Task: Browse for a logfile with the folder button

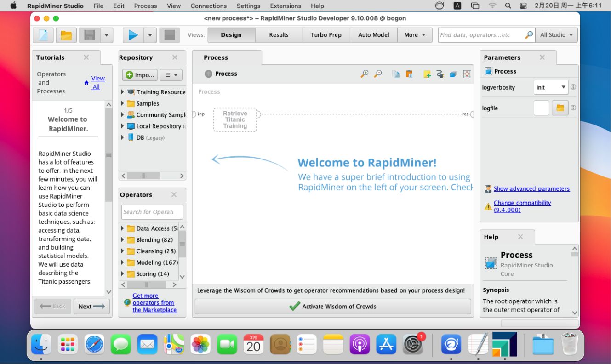Action: (560, 108)
